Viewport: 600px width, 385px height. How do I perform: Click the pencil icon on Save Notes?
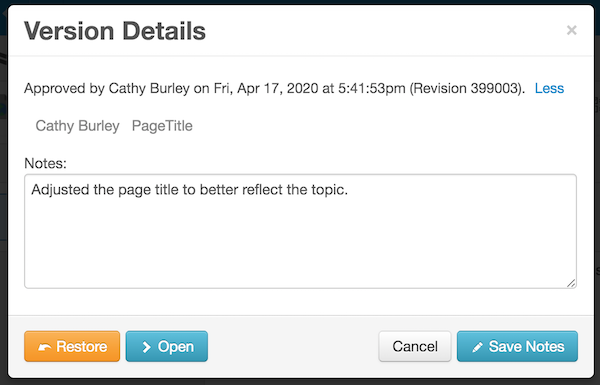point(477,347)
